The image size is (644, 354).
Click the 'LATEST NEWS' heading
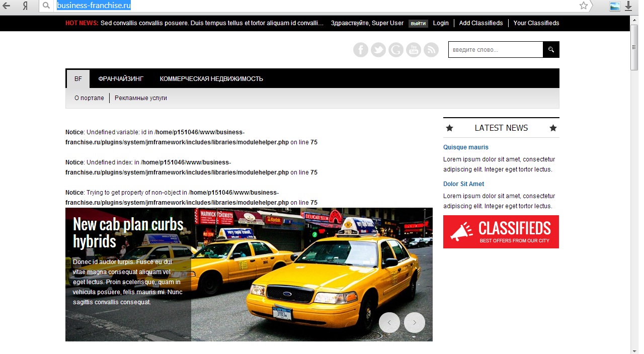click(x=501, y=128)
